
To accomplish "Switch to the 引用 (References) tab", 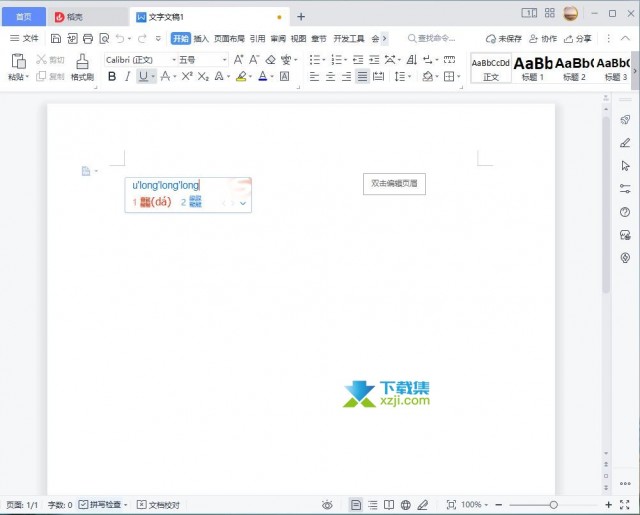I will point(258,39).
